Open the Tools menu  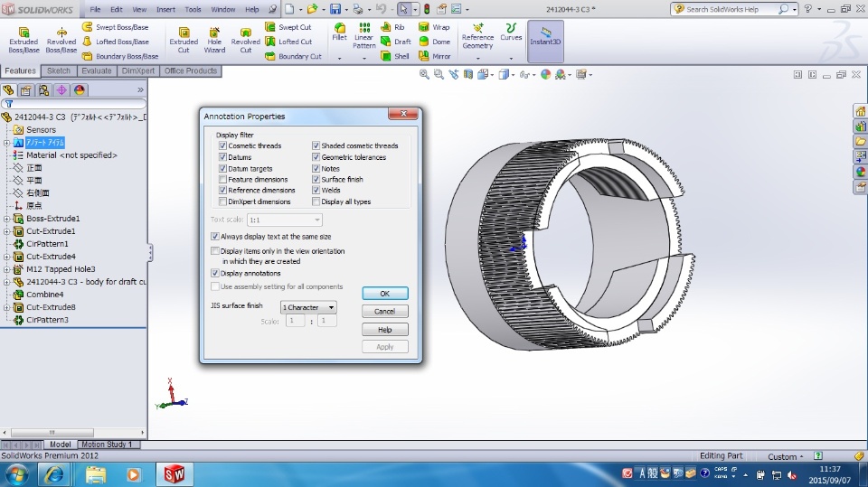[193, 9]
